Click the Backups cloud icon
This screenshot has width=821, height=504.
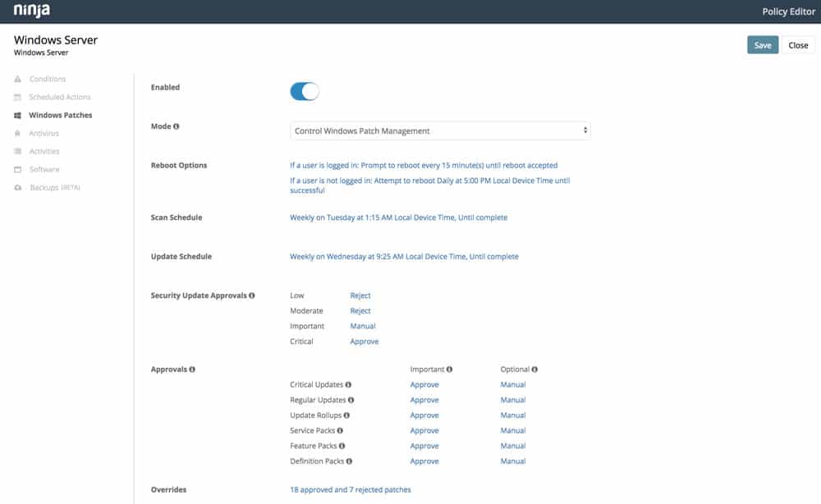pyautogui.click(x=17, y=187)
